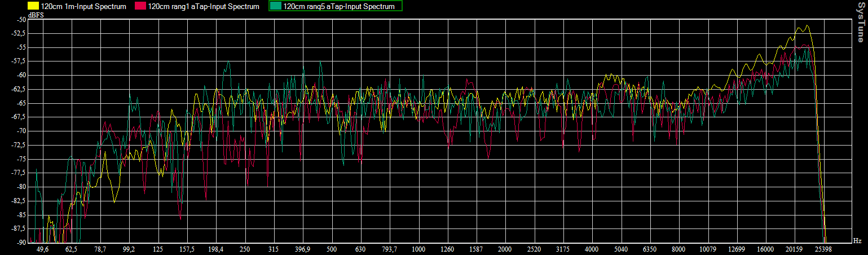
Task: Select the 120cm rang1 aTap-Input Spectrum label
Action: click(x=204, y=7)
